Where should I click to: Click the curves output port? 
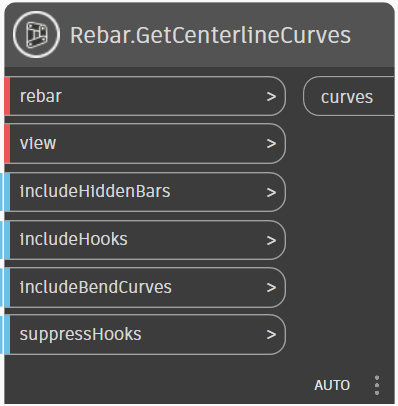click(349, 97)
